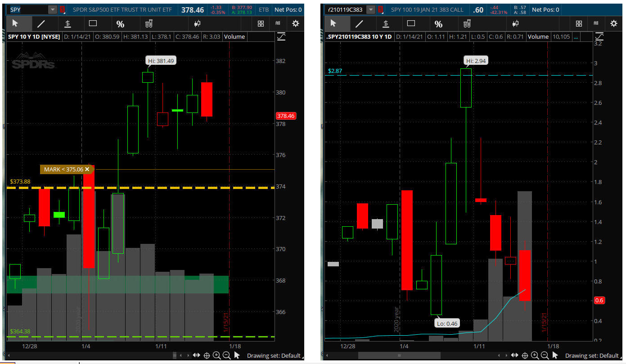626x364 pixels.
Task: Click the horizontal expand arrows below option chart
Action: click(514, 355)
